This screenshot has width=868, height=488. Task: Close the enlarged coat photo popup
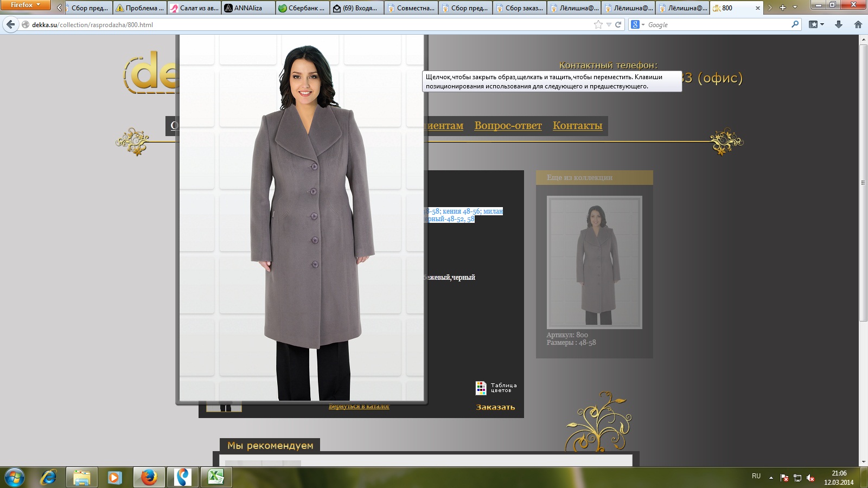(302, 217)
